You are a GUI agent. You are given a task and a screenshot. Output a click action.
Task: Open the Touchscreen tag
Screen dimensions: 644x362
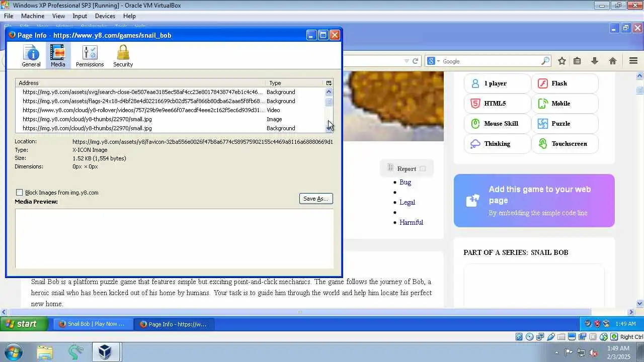(x=565, y=144)
